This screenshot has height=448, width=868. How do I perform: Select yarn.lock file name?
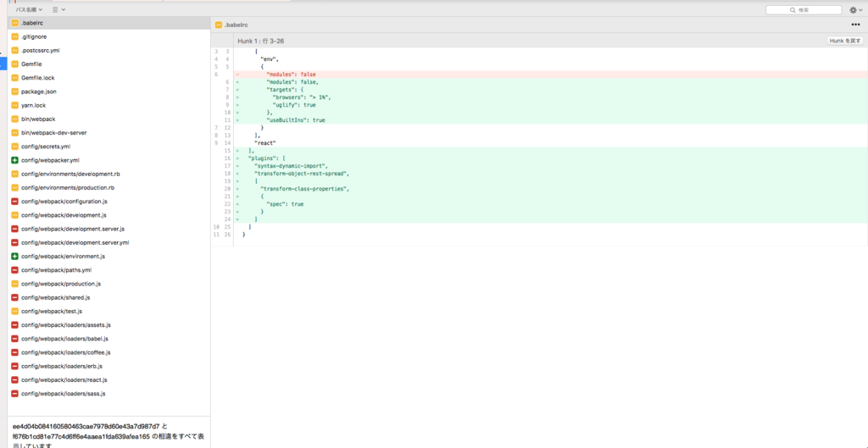point(34,105)
